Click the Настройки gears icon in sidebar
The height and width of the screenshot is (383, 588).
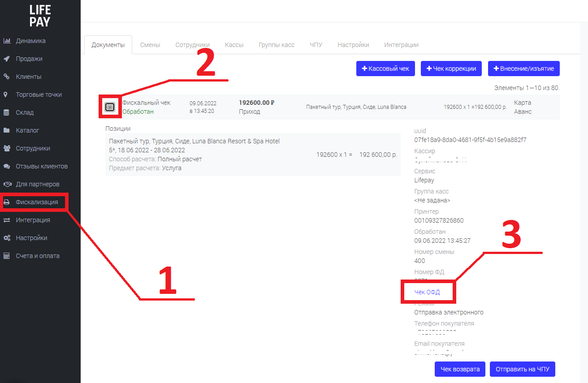(7, 238)
